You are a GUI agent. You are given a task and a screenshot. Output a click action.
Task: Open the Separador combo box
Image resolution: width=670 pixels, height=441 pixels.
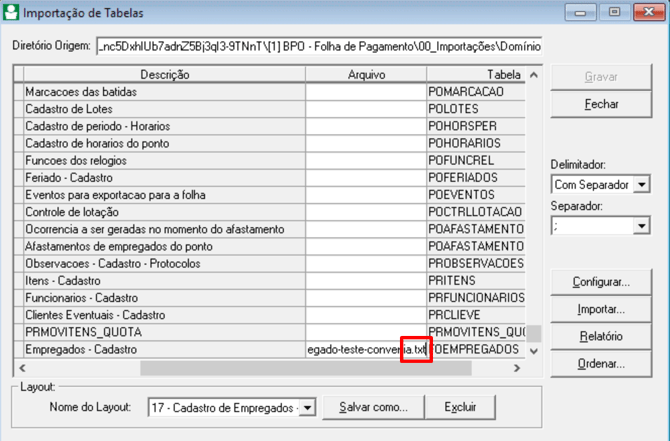[x=641, y=227]
